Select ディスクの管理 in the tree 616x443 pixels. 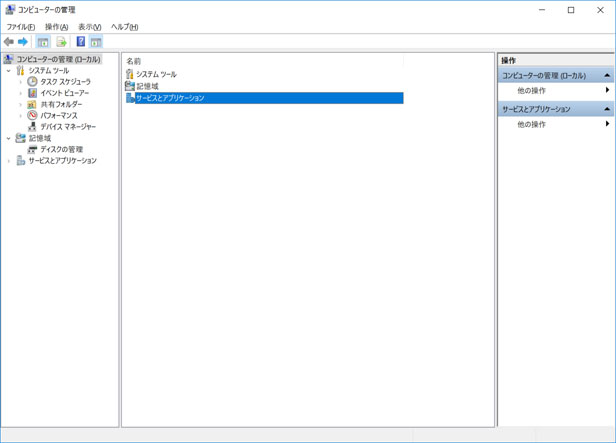(62, 149)
